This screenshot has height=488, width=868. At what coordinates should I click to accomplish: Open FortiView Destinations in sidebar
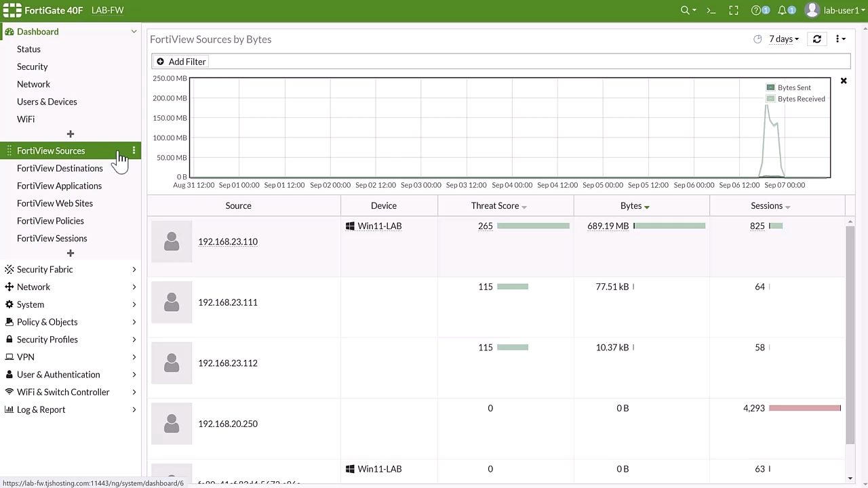point(60,168)
